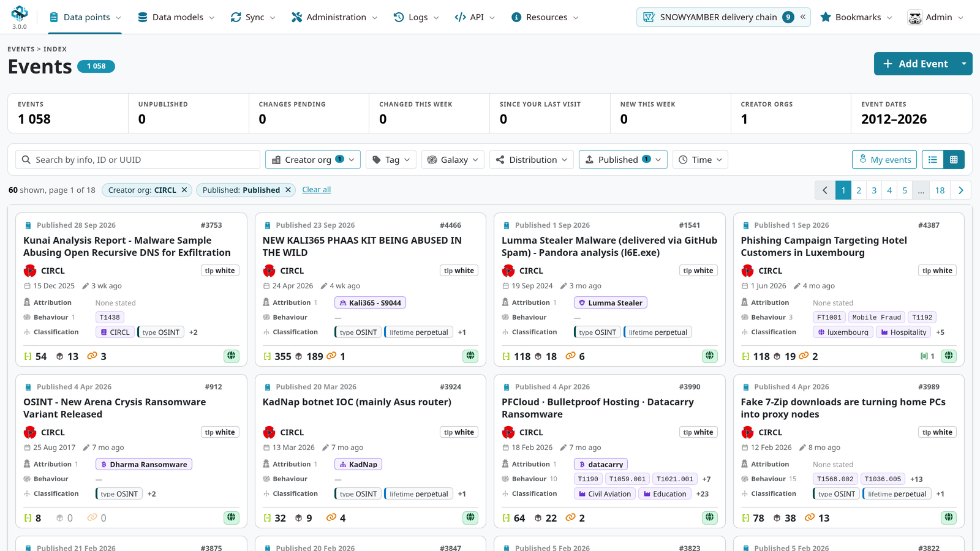Open the Data points menu
This screenshot has width=980, height=551.
click(x=85, y=17)
